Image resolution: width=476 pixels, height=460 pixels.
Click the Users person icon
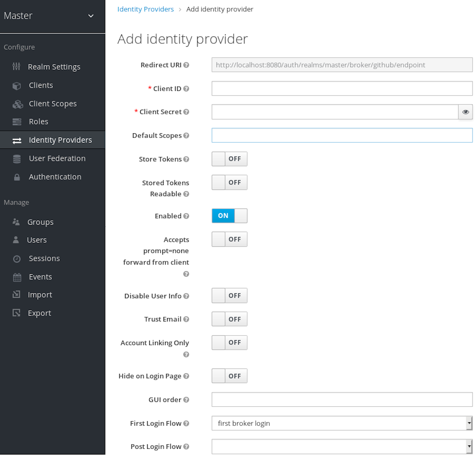tap(16, 240)
